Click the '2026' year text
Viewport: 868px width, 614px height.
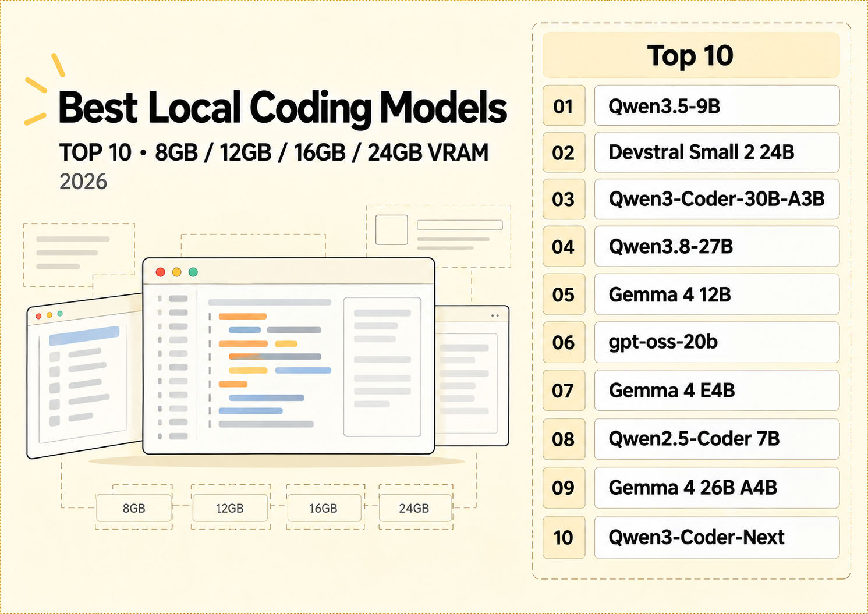point(83,182)
